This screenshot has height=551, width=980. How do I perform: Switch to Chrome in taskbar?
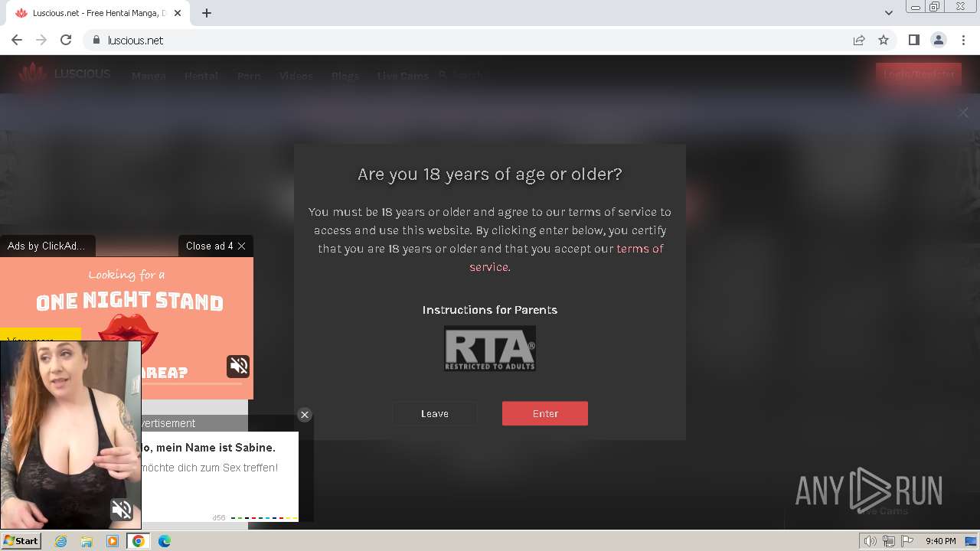click(x=139, y=541)
